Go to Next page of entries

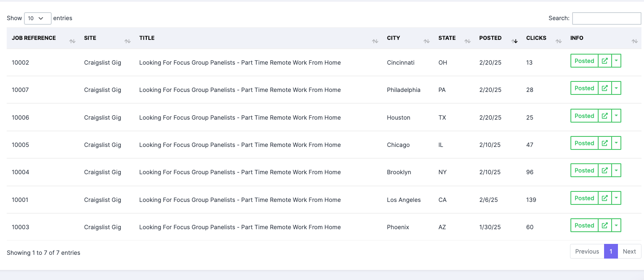[629, 251]
